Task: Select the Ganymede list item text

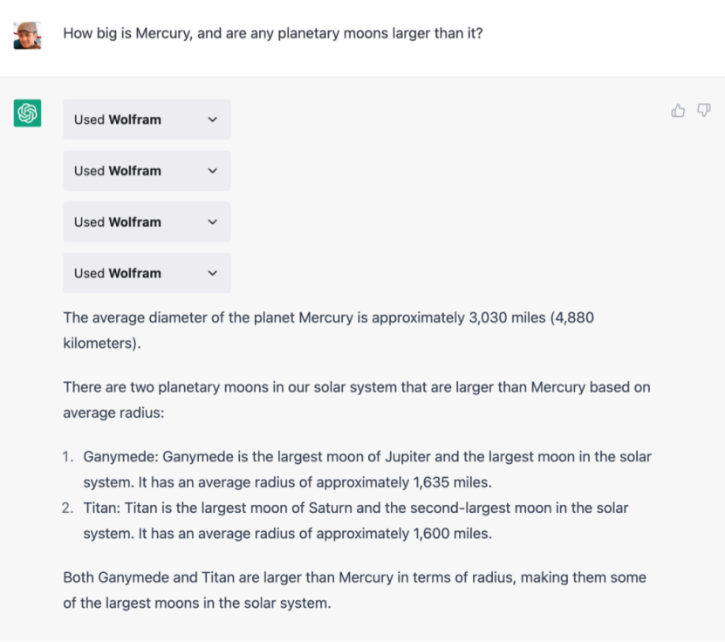Action: (x=367, y=469)
